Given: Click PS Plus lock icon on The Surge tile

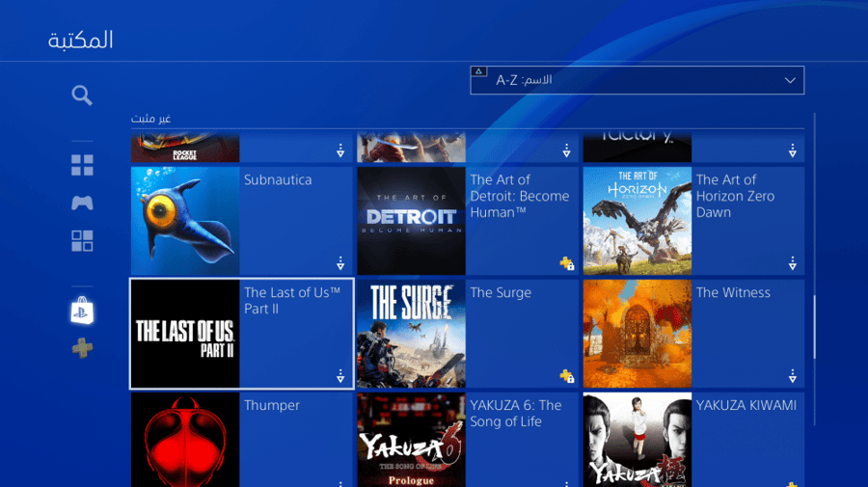Looking at the screenshot, I should point(566,376).
